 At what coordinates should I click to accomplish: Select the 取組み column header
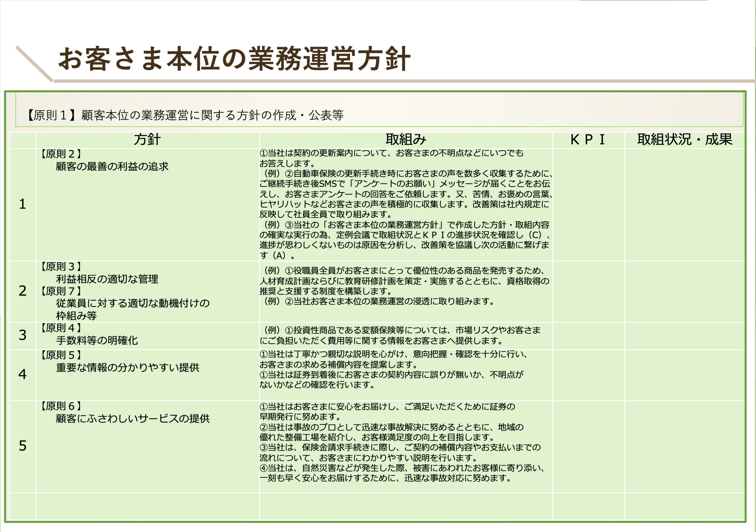point(406,140)
